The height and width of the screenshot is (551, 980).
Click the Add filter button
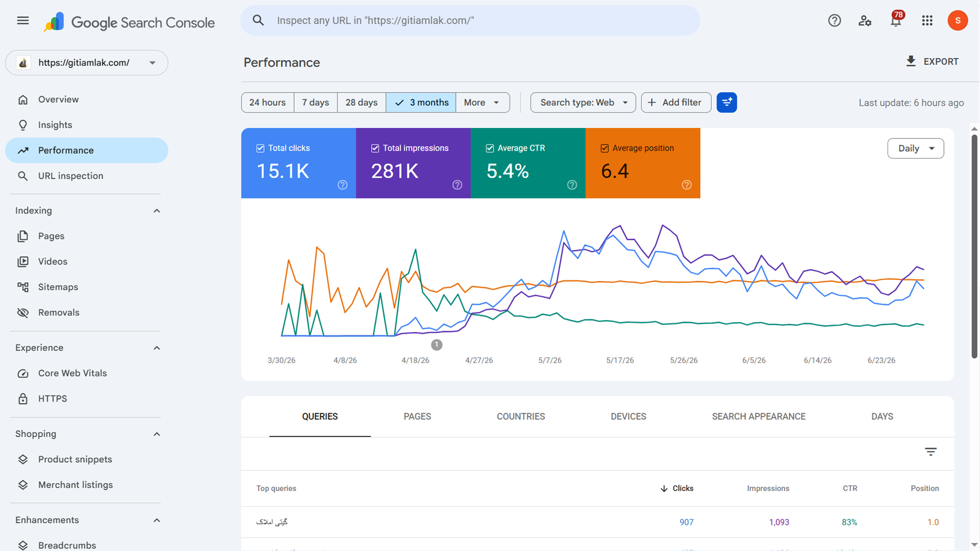(676, 102)
